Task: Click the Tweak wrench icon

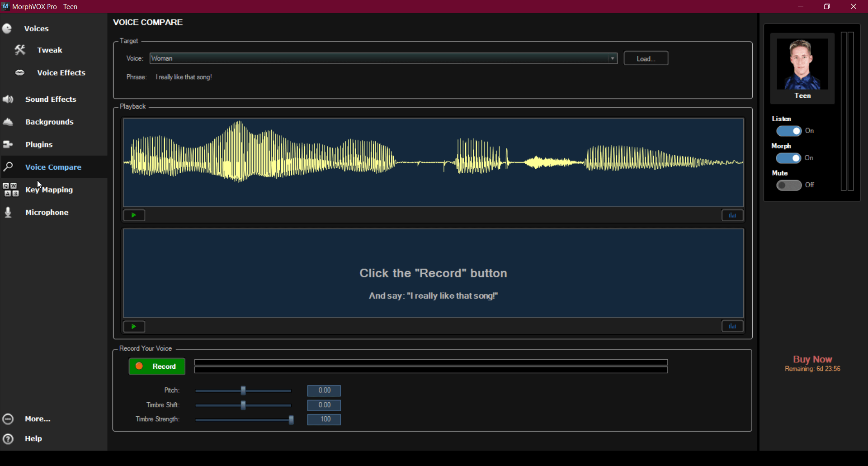Action: pyautogui.click(x=20, y=50)
